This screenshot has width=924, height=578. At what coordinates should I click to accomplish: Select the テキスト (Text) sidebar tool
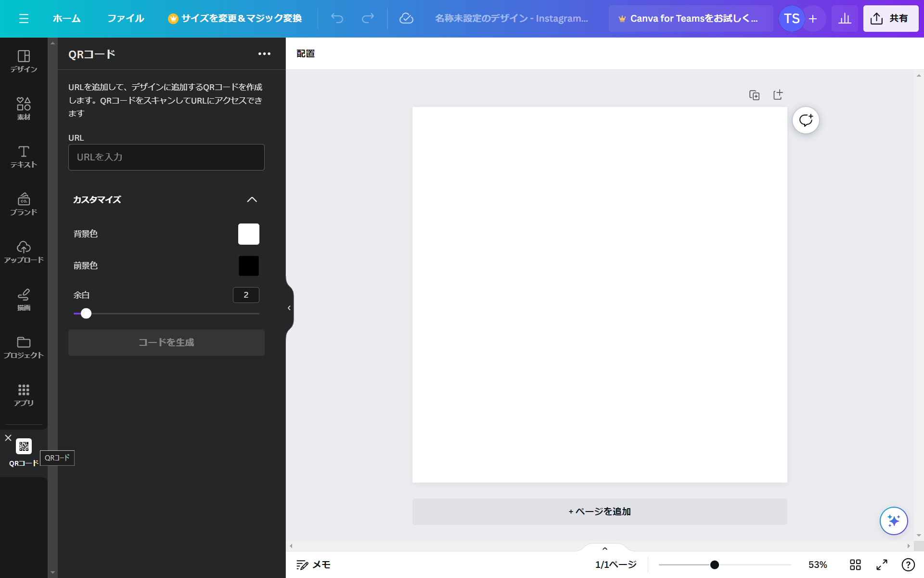click(x=24, y=157)
